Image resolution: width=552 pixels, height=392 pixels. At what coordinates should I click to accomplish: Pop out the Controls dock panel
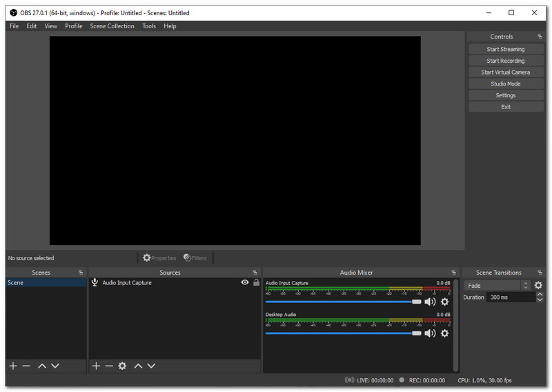coord(540,37)
